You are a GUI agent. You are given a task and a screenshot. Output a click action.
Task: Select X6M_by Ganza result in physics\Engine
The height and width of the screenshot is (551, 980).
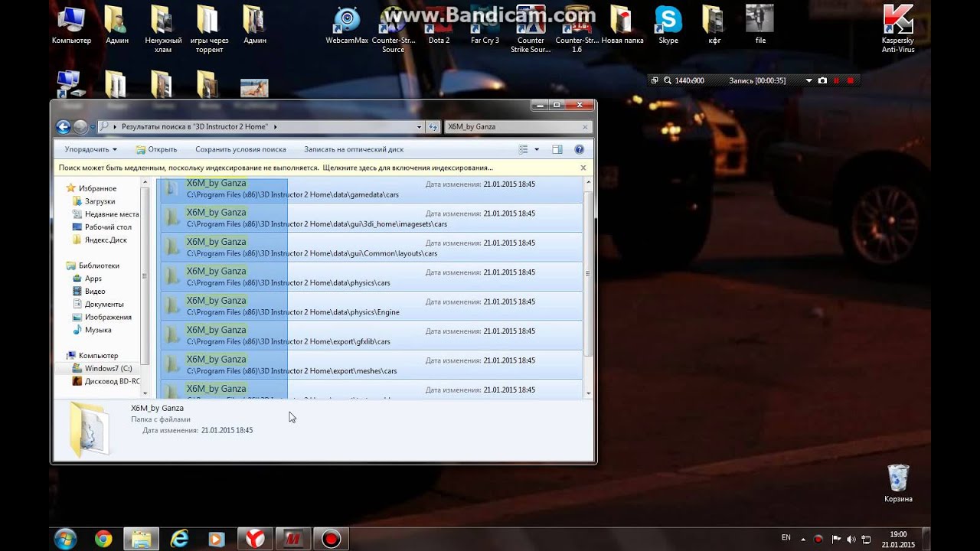tap(371, 306)
